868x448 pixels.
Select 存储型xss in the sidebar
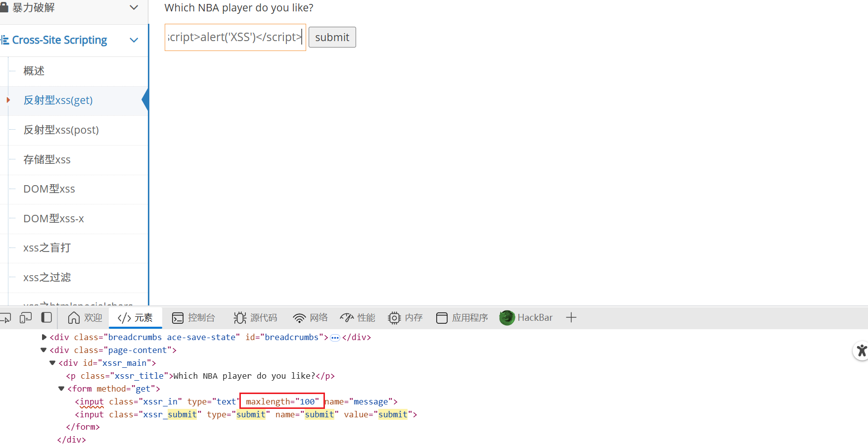tap(47, 159)
